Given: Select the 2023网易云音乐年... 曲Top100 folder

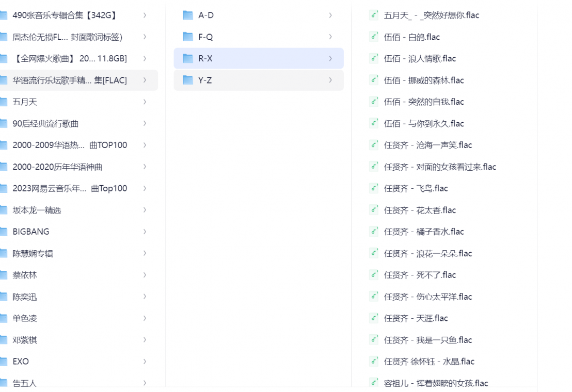Looking at the screenshot, I should point(70,189).
